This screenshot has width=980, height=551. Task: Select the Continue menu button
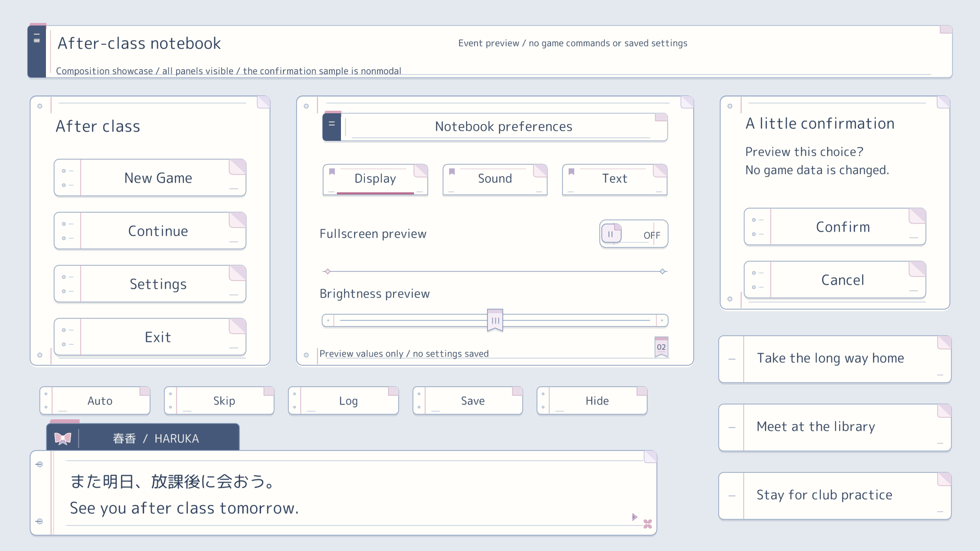(x=150, y=231)
